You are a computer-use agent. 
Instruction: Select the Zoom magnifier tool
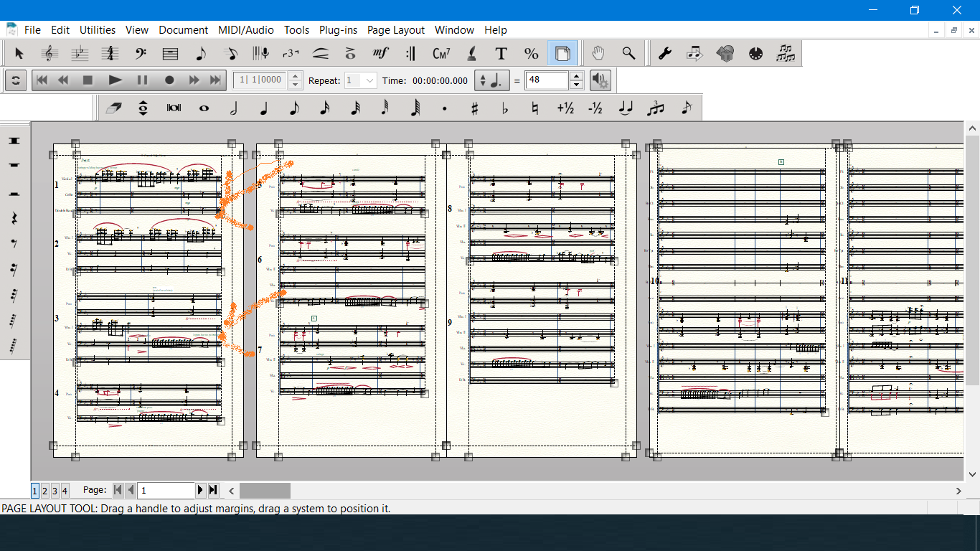pyautogui.click(x=628, y=54)
